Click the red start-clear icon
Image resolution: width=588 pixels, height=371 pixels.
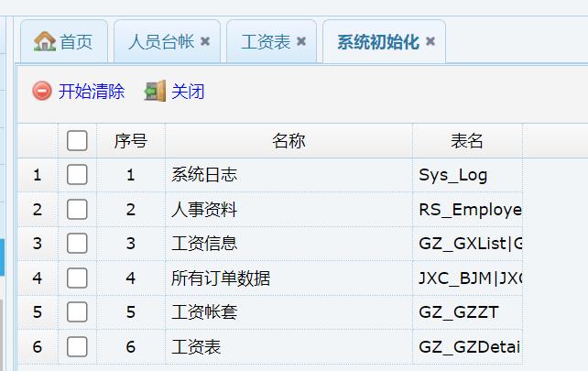pos(42,91)
